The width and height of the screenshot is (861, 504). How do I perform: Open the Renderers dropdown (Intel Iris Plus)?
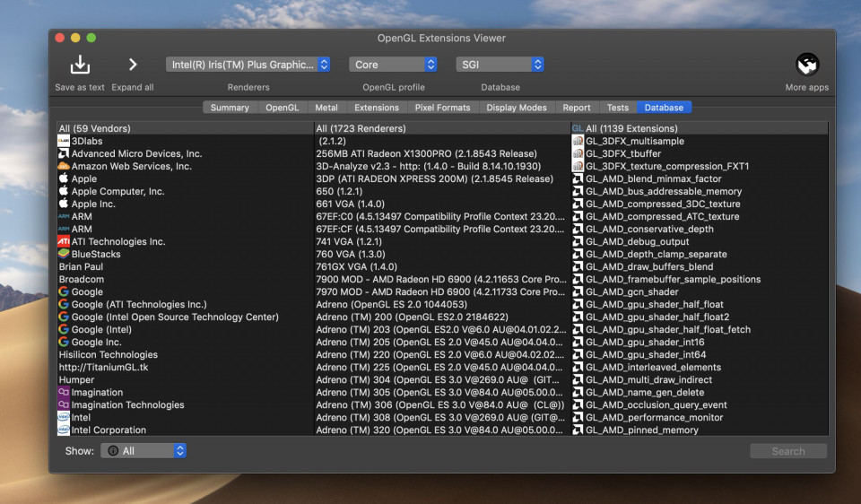pos(248,65)
